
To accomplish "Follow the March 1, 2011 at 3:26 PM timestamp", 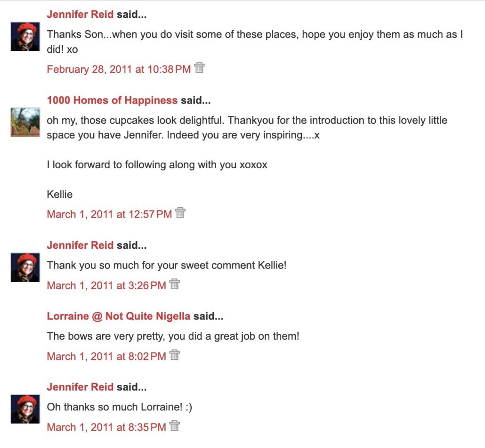I will (x=106, y=285).
